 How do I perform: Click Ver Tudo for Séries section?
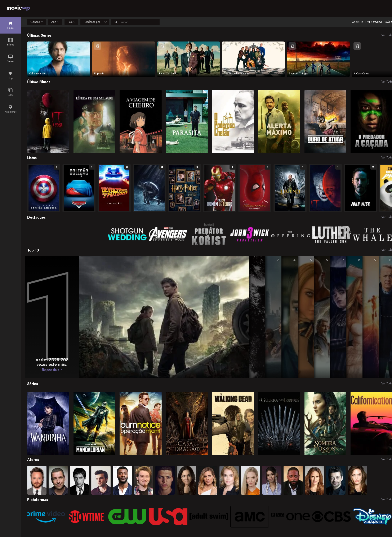point(387,383)
